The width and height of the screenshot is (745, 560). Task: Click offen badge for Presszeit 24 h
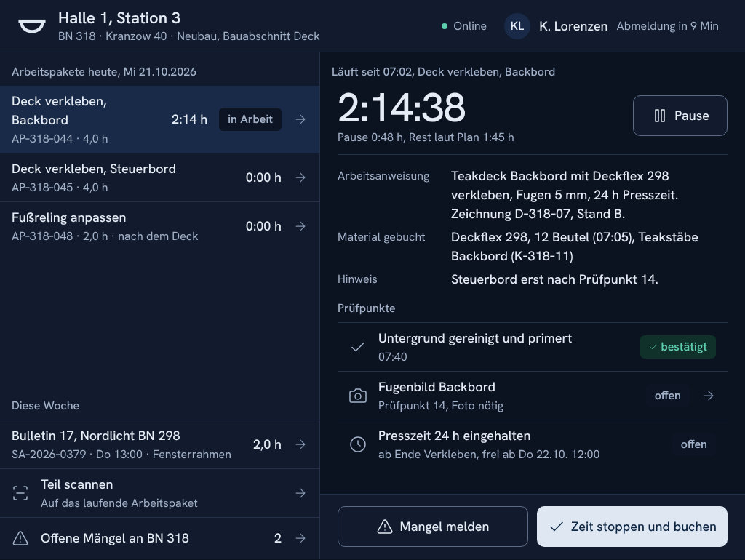(693, 444)
